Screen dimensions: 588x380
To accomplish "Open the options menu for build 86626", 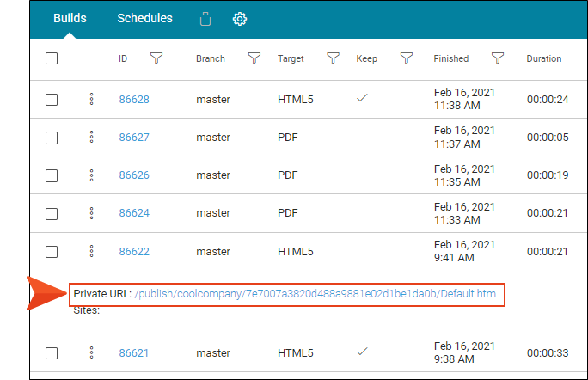I will (x=91, y=175).
